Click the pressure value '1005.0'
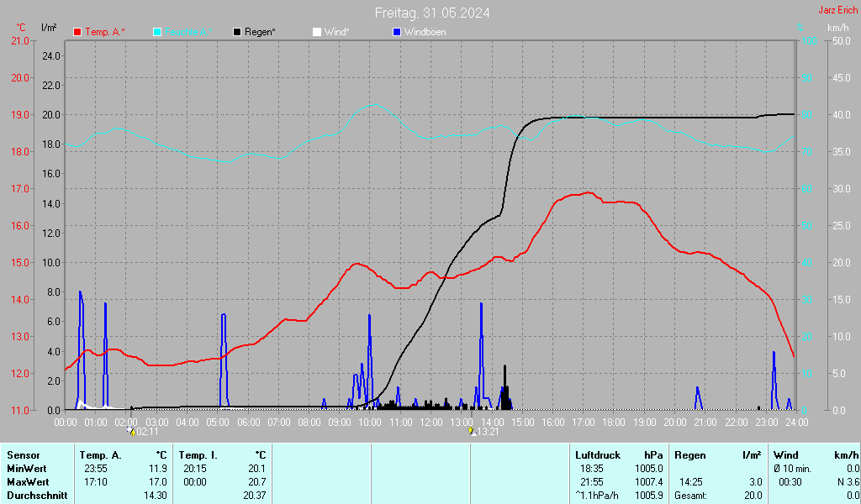The height and width of the screenshot is (504, 861). [649, 469]
